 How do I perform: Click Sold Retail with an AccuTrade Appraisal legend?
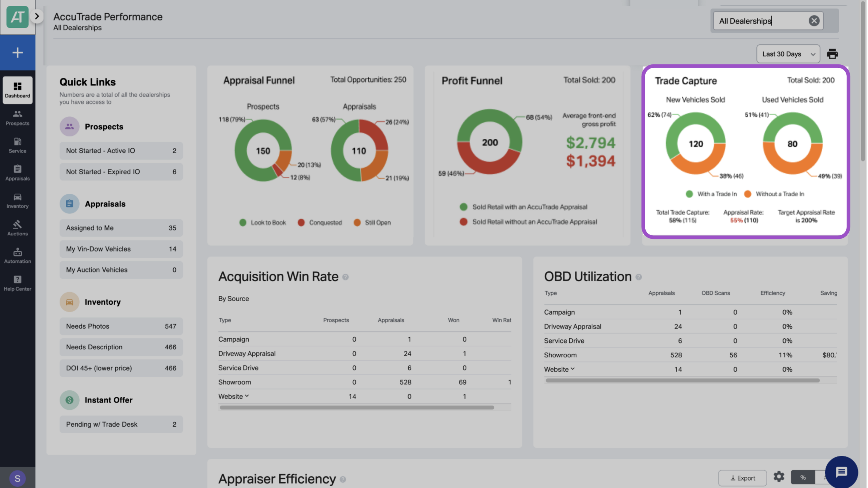point(524,207)
